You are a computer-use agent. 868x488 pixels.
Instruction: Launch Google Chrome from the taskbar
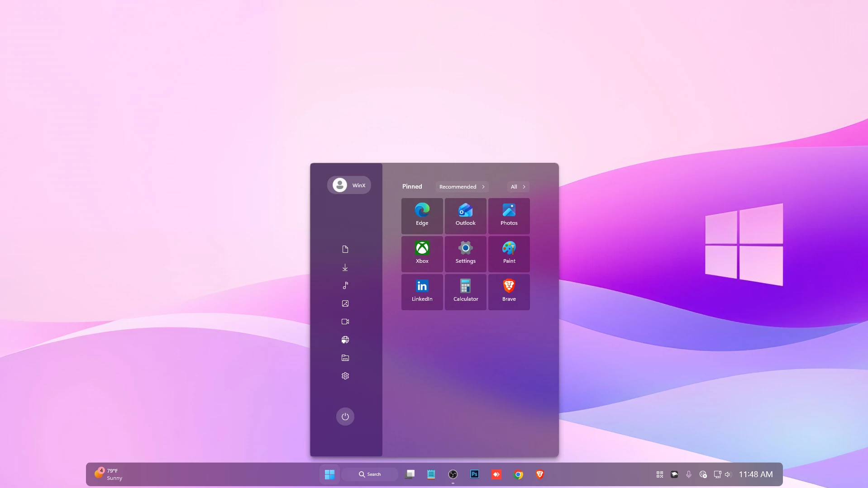[x=518, y=474]
